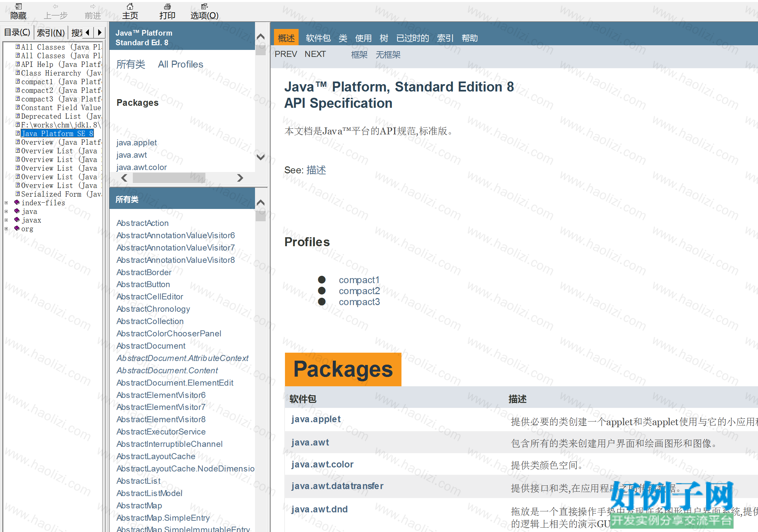
Task: Select the Class Hierarchy tree item
Action: pyautogui.click(x=61, y=73)
